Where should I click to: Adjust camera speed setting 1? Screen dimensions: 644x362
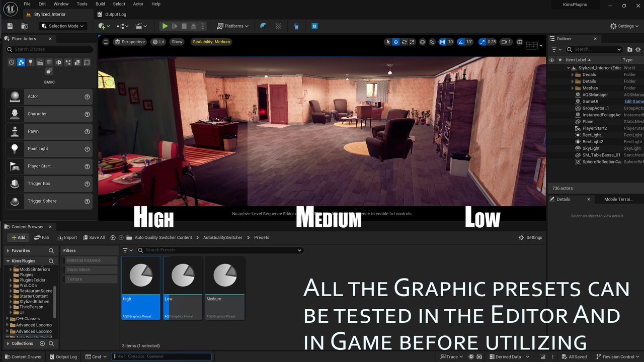coord(506,42)
